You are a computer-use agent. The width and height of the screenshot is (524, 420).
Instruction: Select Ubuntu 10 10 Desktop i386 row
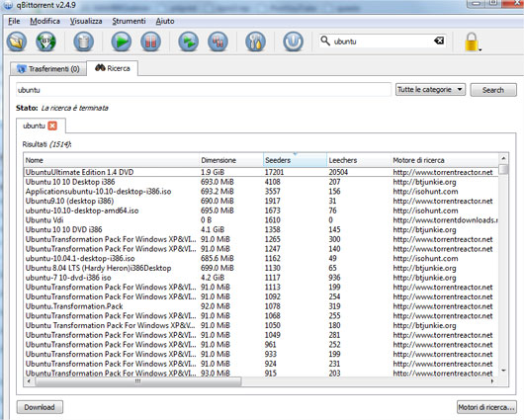coord(261,182)
